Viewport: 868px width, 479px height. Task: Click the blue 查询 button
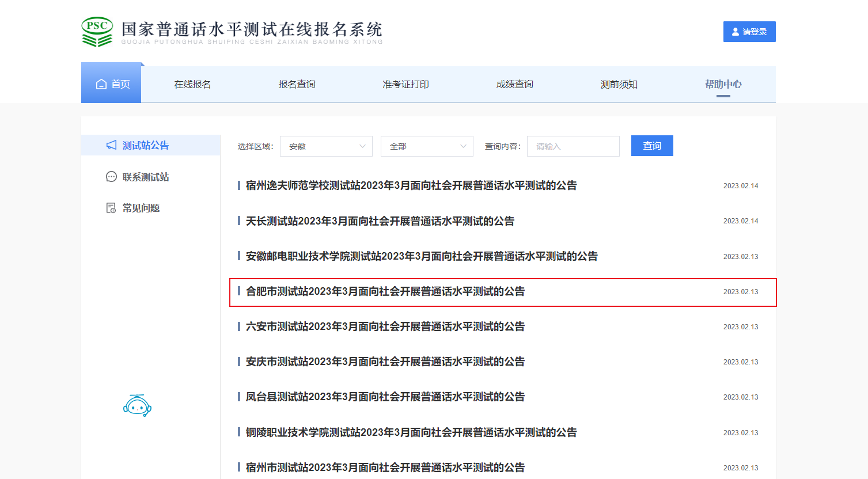click(652, 146)
